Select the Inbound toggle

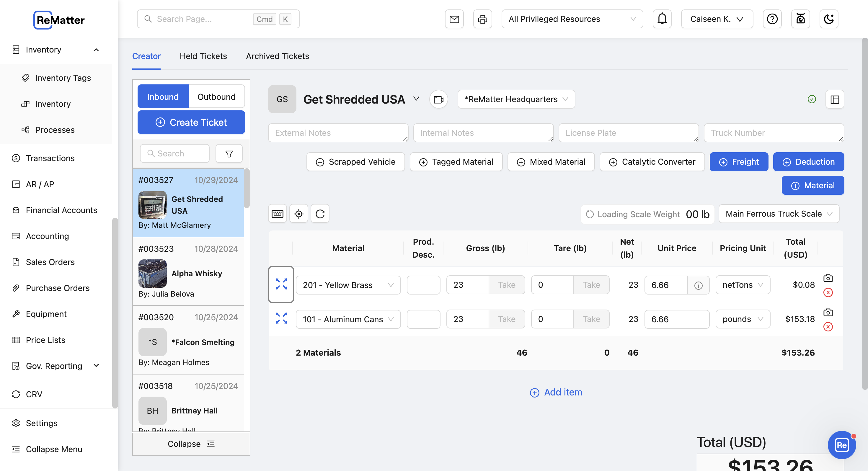click(x=163, y=97)
